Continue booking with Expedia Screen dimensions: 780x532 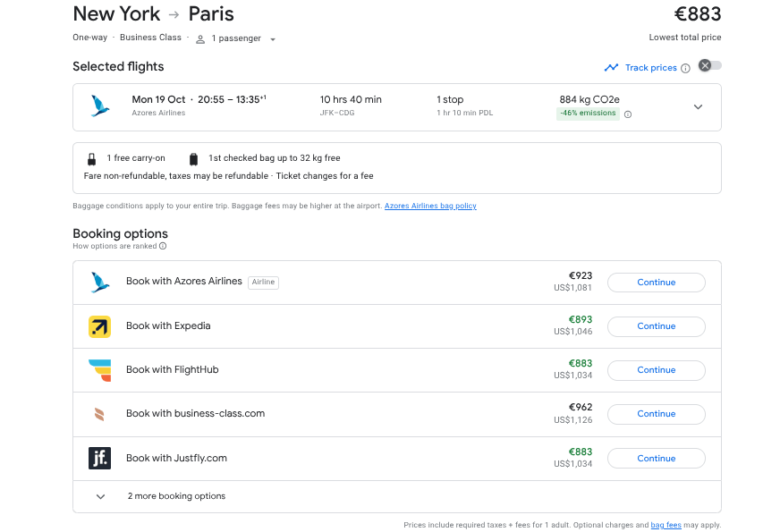(656, 326)
